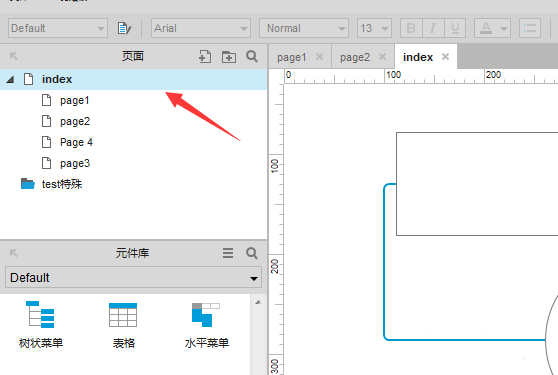
Task: Click the rectangle shape on canvas
Action: 477,184
